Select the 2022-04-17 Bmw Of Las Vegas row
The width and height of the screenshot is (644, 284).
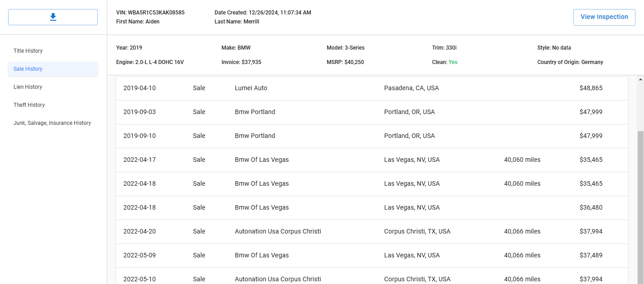(372, 160)
